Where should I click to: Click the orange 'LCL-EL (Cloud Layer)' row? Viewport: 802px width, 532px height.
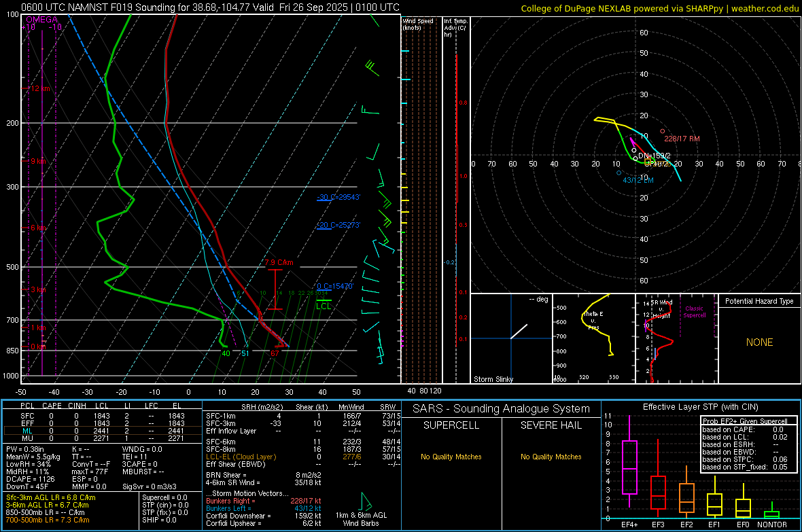[x=303, y=457]
